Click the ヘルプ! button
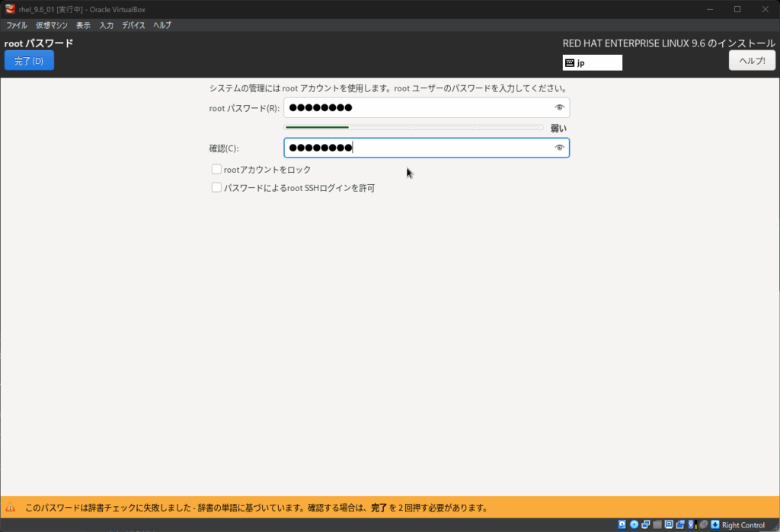The width and height of the screenshot is (780, 532). coord(752,61)
